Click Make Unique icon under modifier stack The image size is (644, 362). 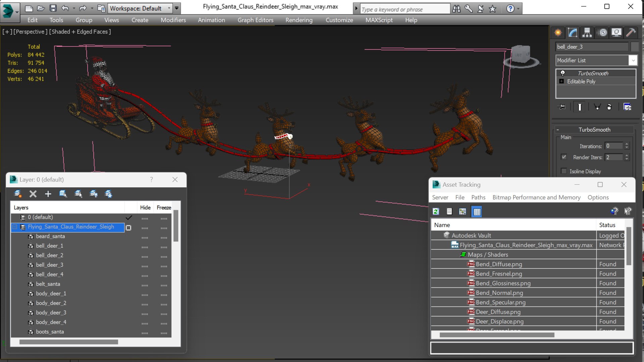[x=597, y=107]
